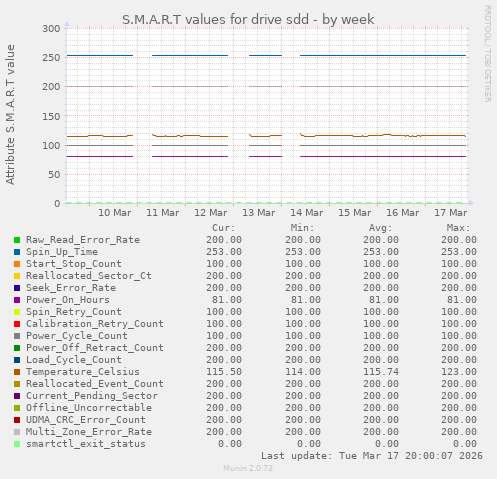Select the Multi_Zone_Error_Rate legend label
The width and height of the screenshot is (497, 479).
89,432
